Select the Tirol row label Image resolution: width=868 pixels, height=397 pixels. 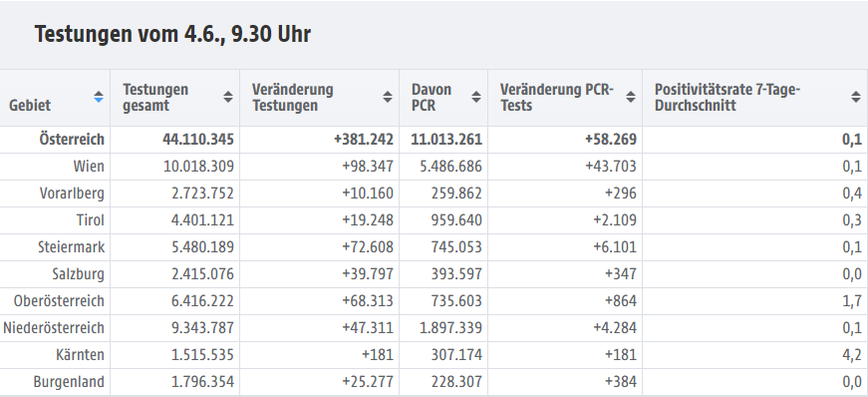(x=91, y=220)
